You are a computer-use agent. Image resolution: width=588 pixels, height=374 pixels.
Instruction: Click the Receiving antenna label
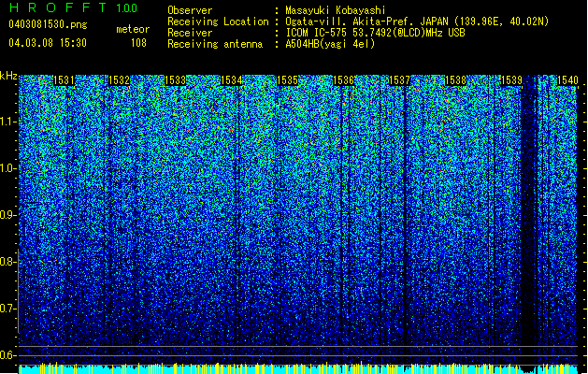click(215, 44)
